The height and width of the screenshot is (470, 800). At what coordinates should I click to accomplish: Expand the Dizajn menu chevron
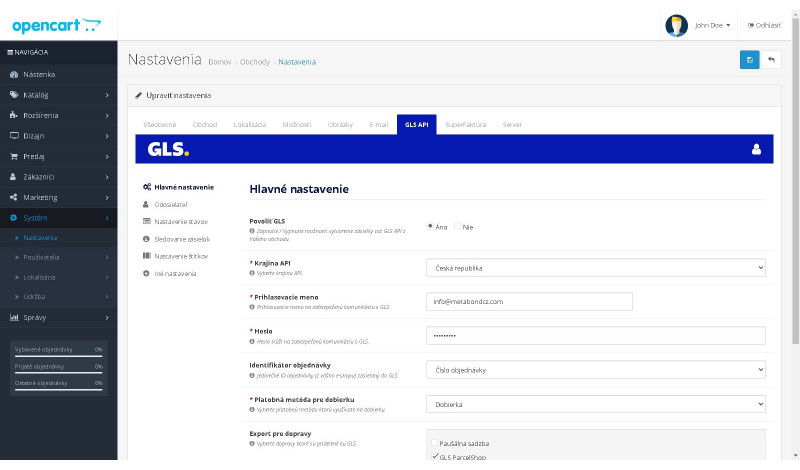[x=107, y=136]
